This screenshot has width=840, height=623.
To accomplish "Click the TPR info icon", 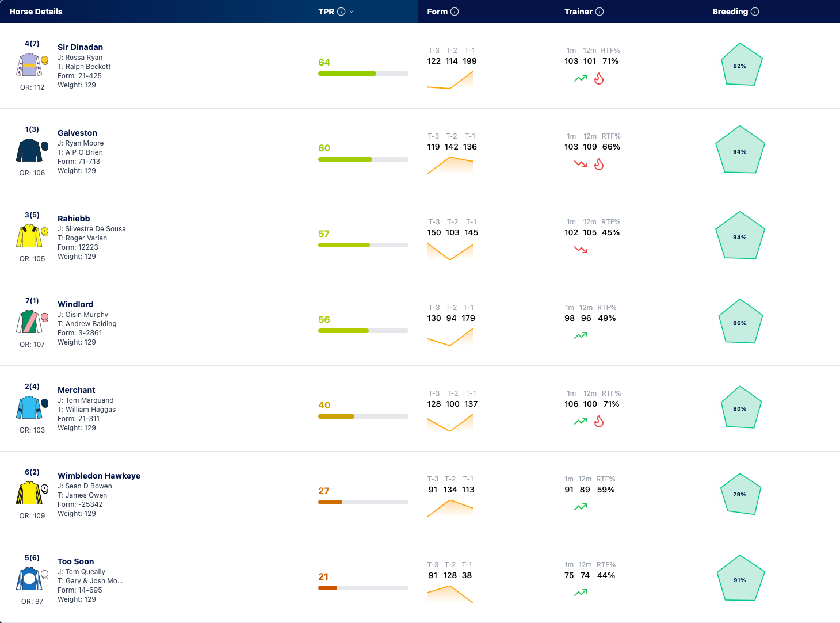I will coord(341,12).
